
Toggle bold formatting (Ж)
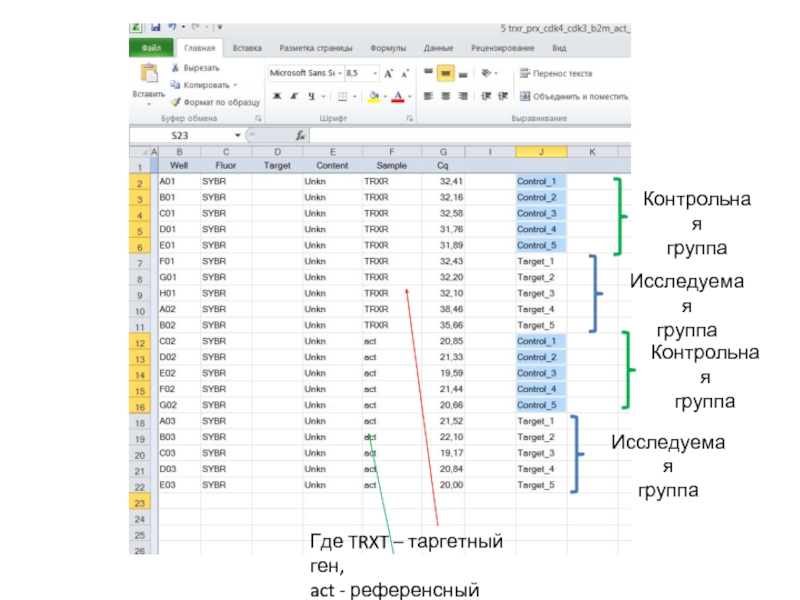pos(275,96)
